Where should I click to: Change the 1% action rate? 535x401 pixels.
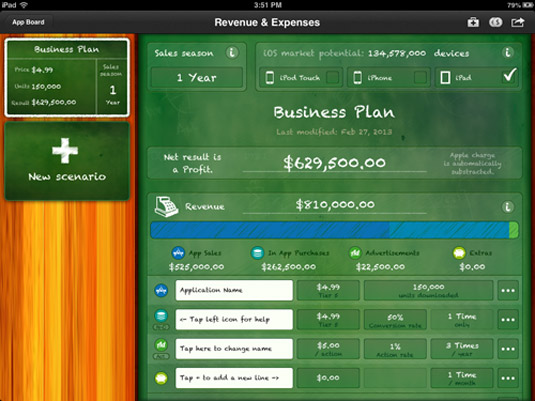coord(395,349)
